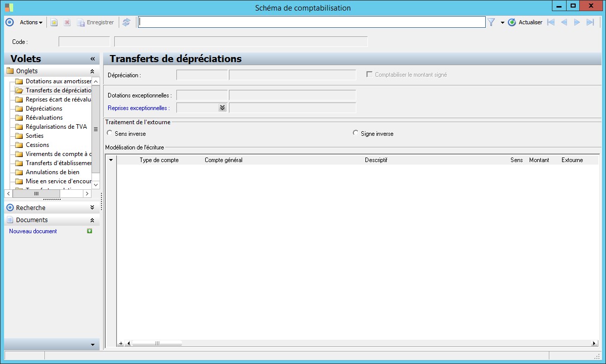Click the new record icon in toolbar

54,22
